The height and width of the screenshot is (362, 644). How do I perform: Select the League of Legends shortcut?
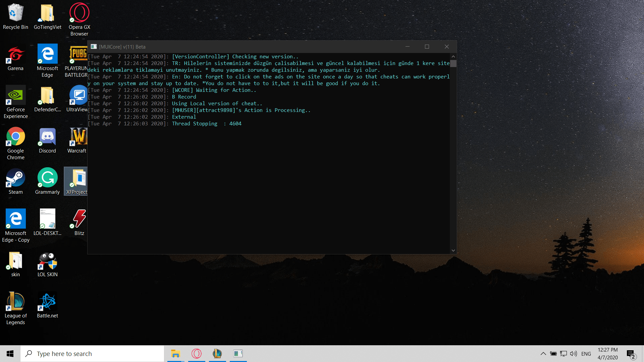15,308
